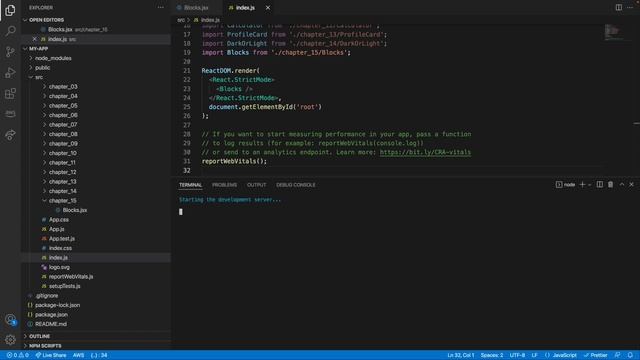640x360 pixels.
Task: Switch to the PROBLEMS panel tab
Action: pos(224,185)
